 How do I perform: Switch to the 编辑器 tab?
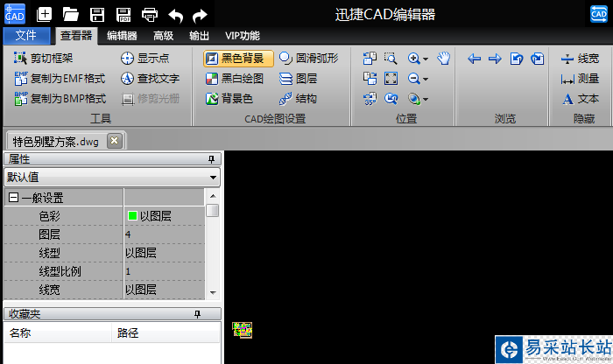122,36
